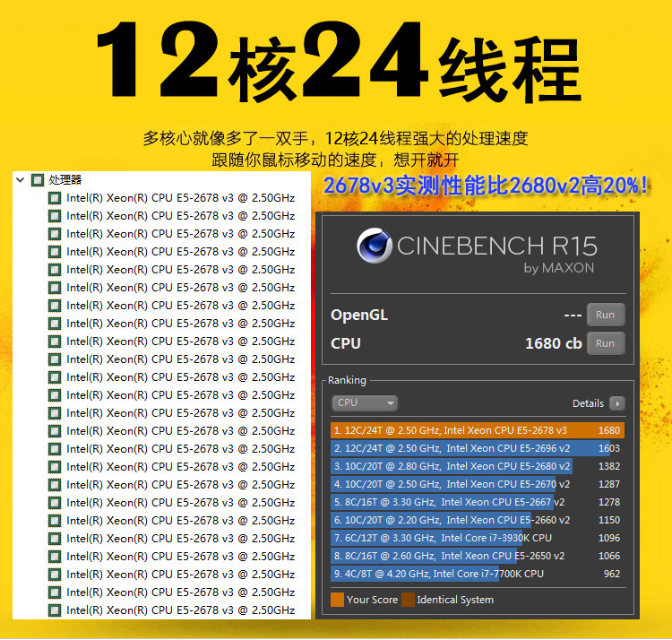The height and width of the screenshot is (640, 672).
Task: Select ranking row Xeon E5-2667 v2
Action: tap(478, 502)
